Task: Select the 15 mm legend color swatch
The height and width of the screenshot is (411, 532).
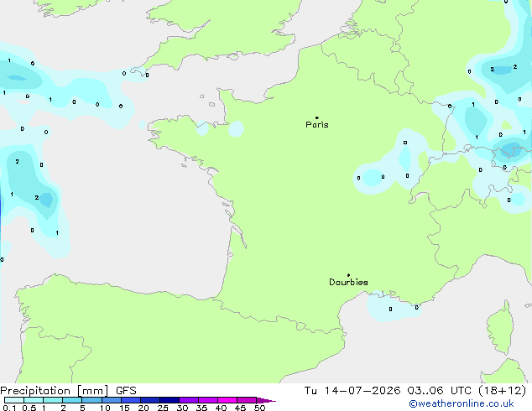Action: click(x=131, y=400)
